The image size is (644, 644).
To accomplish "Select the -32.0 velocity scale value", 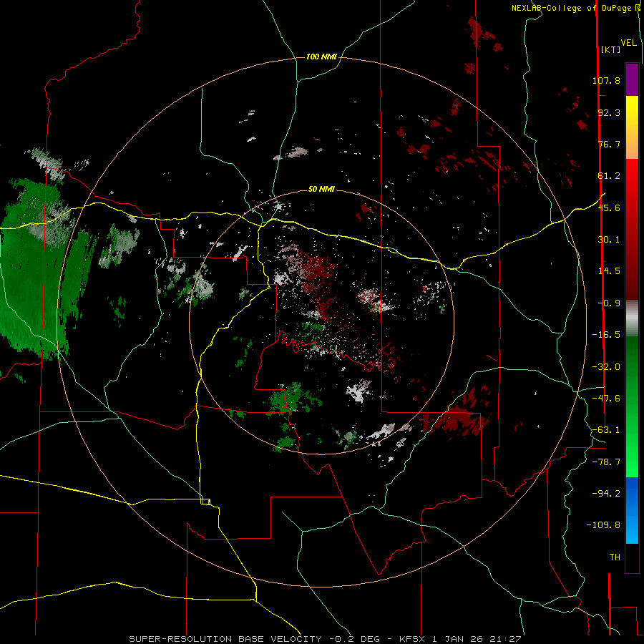I will coord(606,367).
